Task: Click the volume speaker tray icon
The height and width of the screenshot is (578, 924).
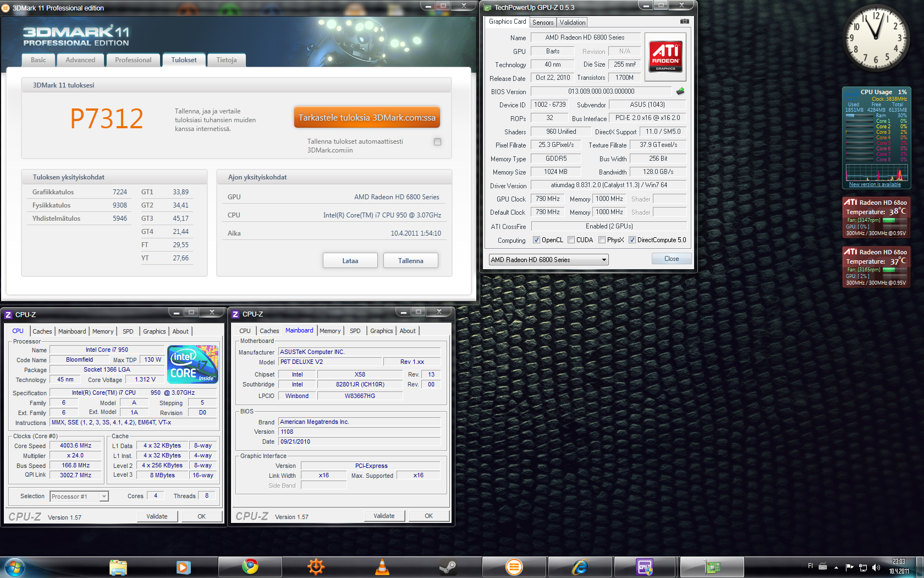Action: coord(876,568)
